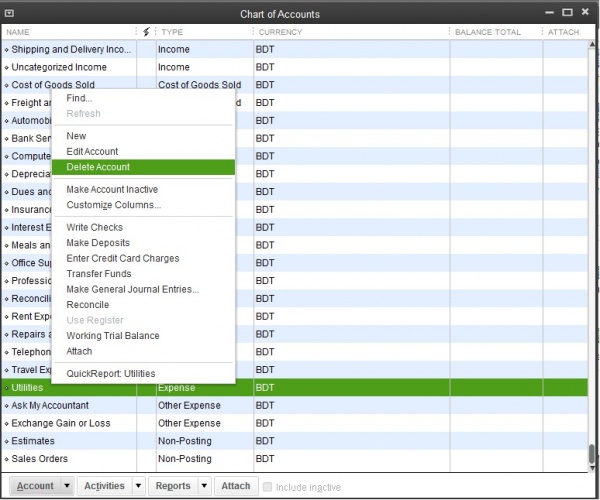Open QuickReport: Utilities from the menu
This screenshot has height=500, width=600.
110,373
